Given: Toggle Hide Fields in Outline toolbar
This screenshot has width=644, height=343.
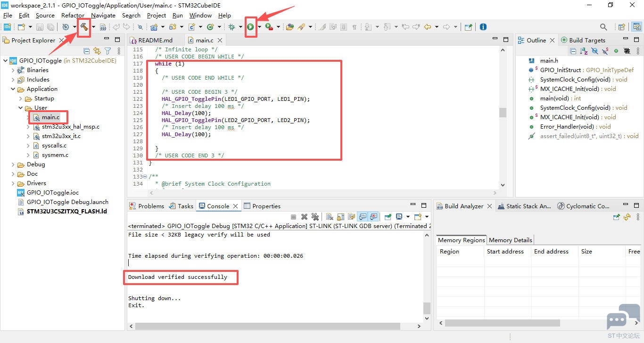Looking at the screenshot, I should pyautogui.click(x=594, y=51).
